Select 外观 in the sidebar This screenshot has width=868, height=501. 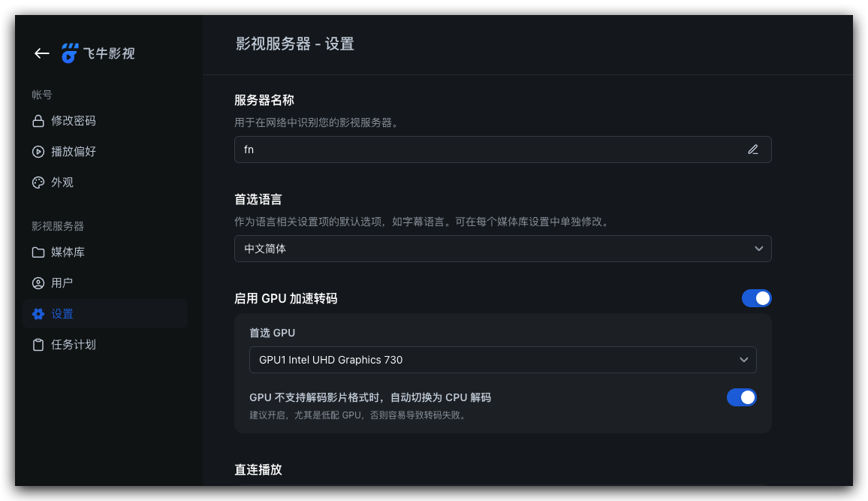click(x=63, y=183)
